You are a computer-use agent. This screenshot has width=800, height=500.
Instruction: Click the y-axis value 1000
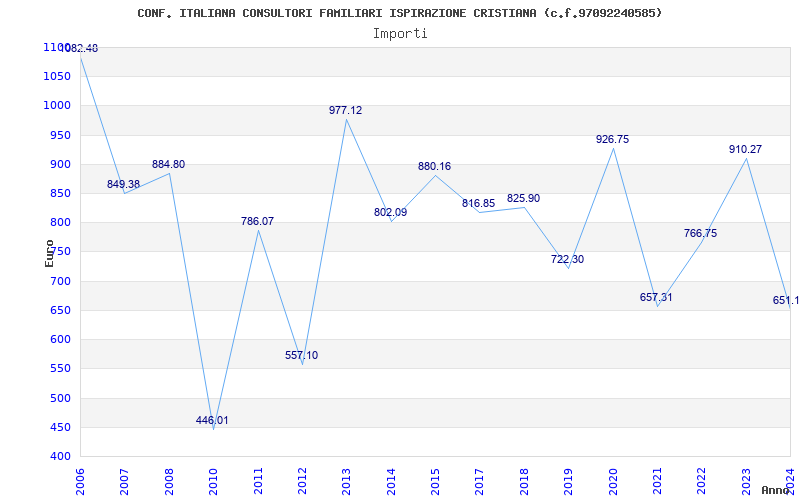[x=57, y=106]
